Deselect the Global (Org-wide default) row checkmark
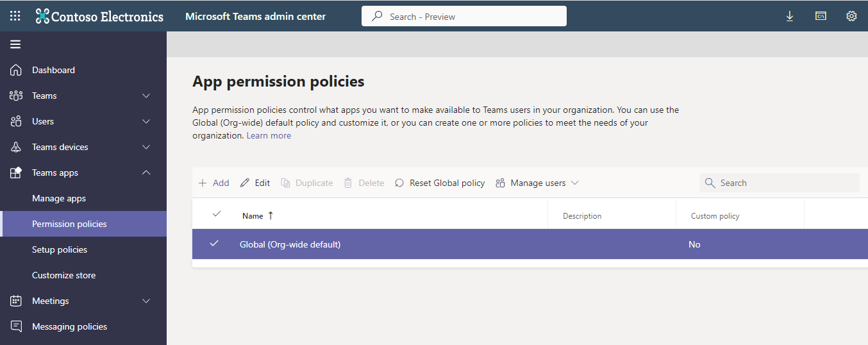This screenshot has height=345, width=868. [x=214, y=244]
